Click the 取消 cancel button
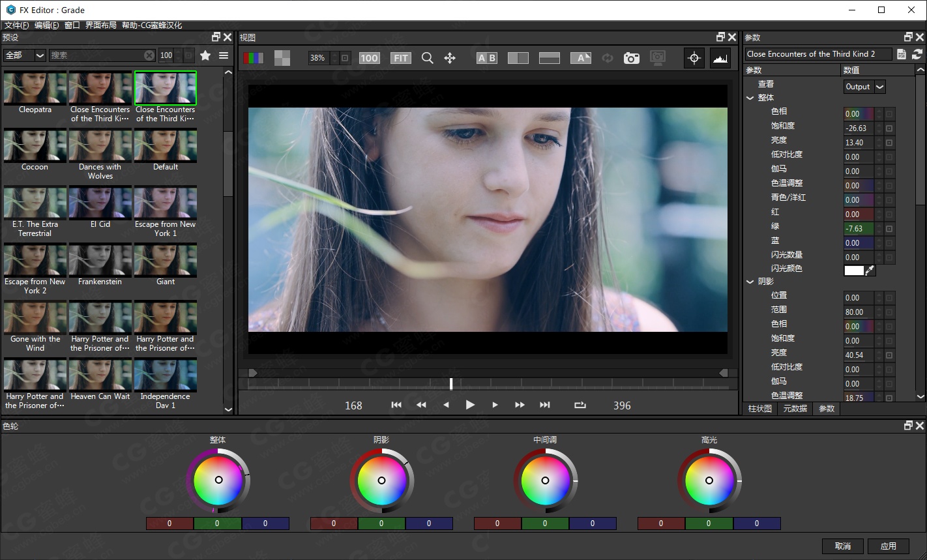 (x=843, y=546)
